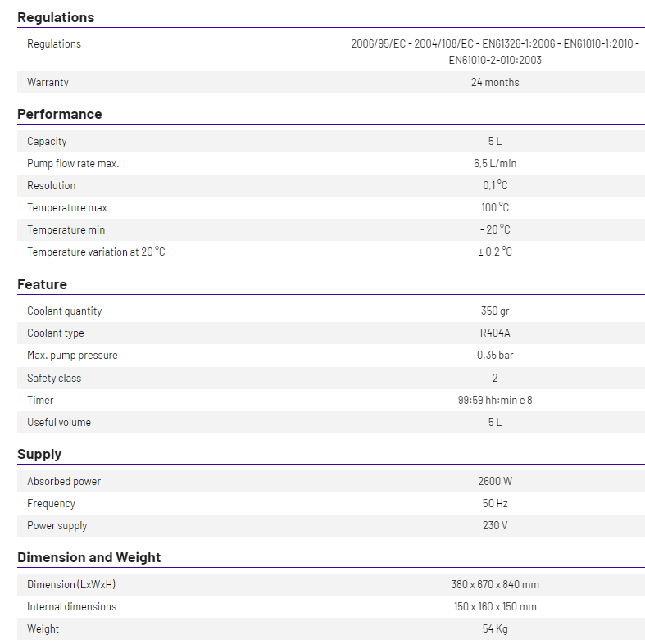
Task: Click the Dimension and Weight heading
Action: click(89, 557)
